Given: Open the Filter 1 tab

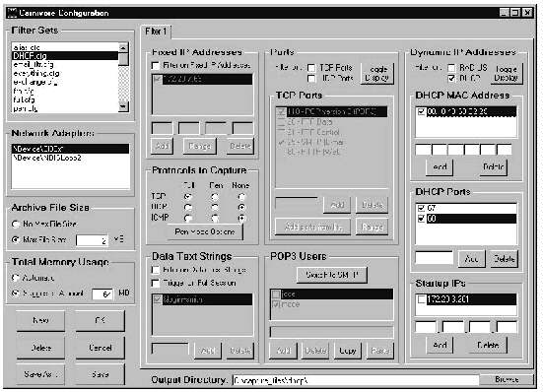Looking at the screenshot, I should point(156,32).
